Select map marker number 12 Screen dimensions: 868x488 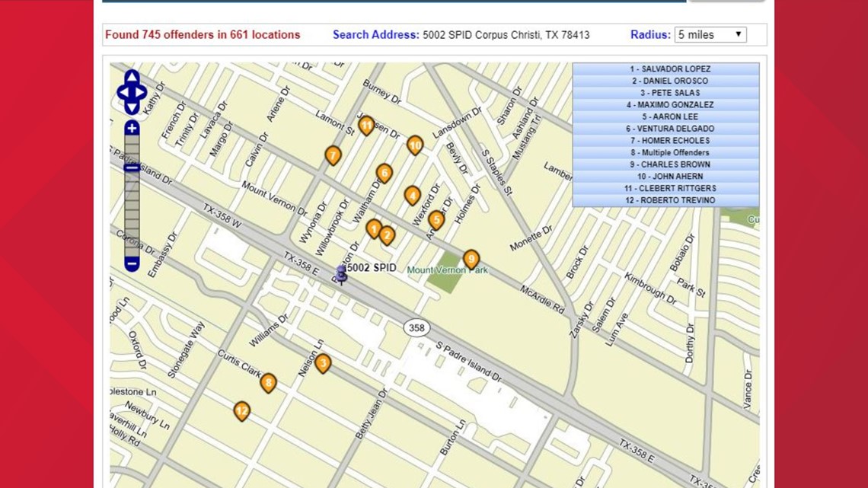(x=241, y=411)
